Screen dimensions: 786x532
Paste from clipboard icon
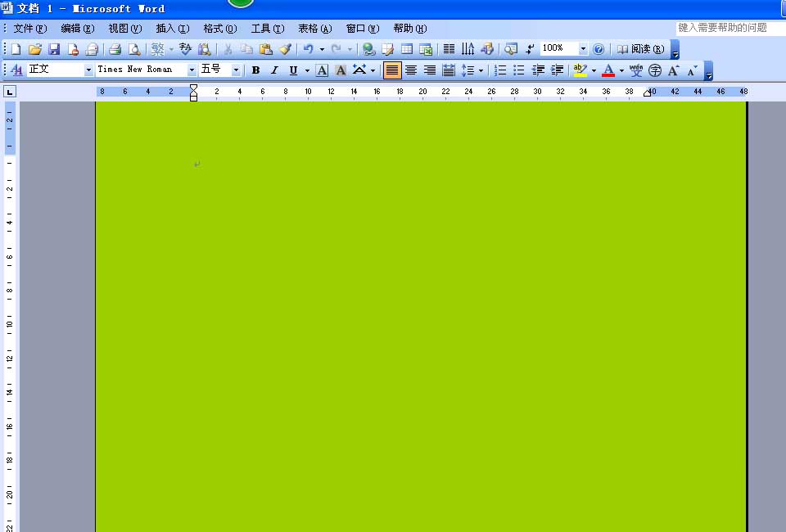point(265,49)
